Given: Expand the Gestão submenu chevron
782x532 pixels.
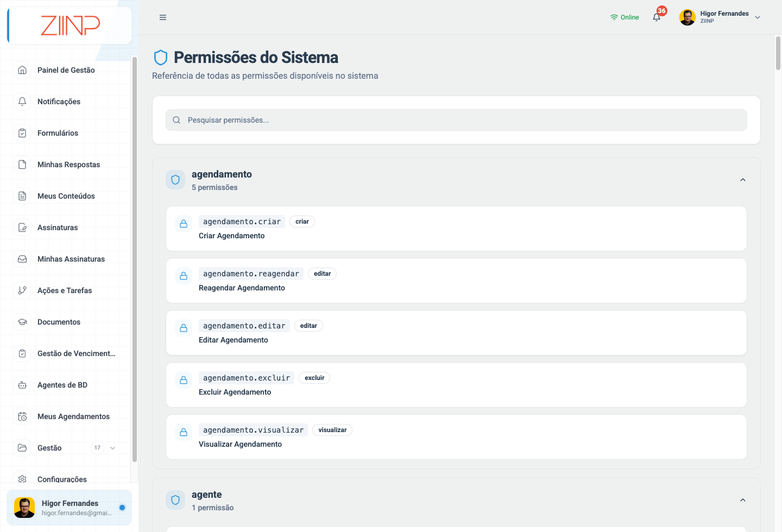Looking at the screenshot, I should coord(112,448).
